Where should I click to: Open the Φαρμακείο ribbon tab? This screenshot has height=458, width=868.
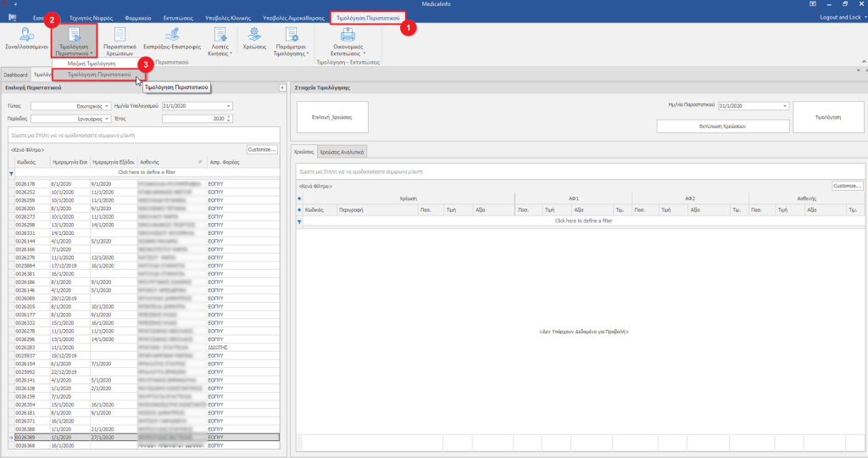click(x=139, y=17)
